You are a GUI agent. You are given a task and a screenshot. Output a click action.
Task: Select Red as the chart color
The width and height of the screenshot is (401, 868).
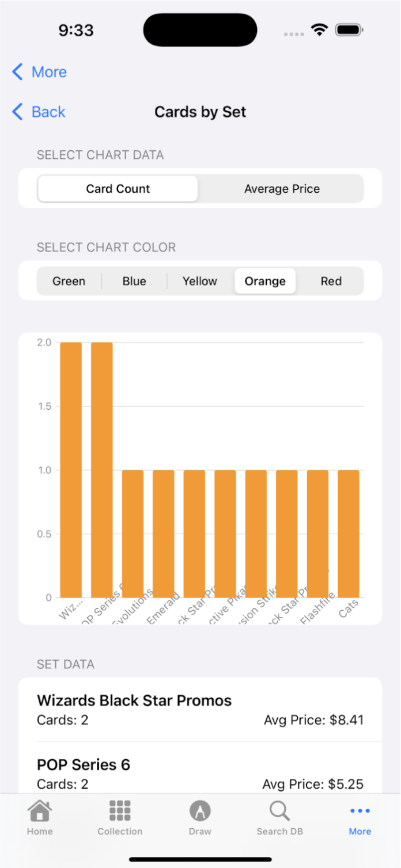[331, 281]
